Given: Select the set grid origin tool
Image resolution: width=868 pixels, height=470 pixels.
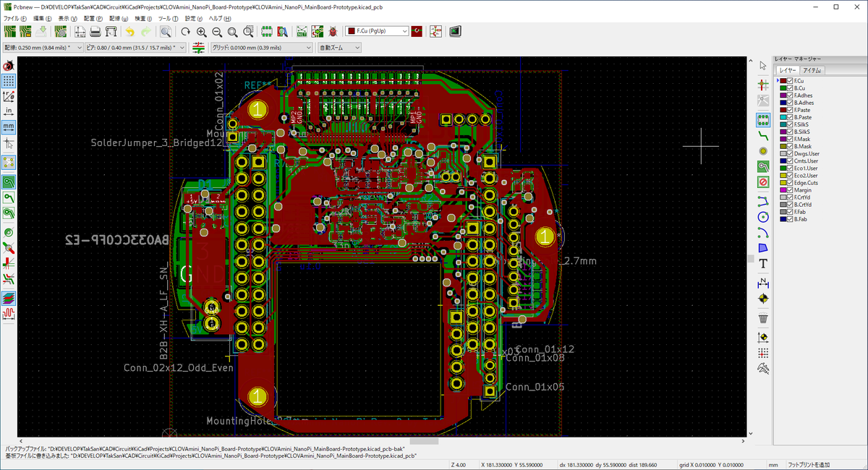Looking at the screenshot, I should [x=762, y=353].
